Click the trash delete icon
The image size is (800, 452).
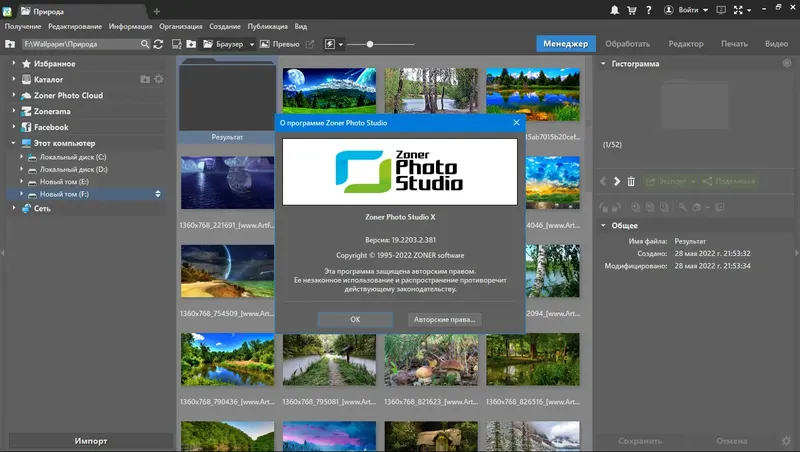pos(631,181)
